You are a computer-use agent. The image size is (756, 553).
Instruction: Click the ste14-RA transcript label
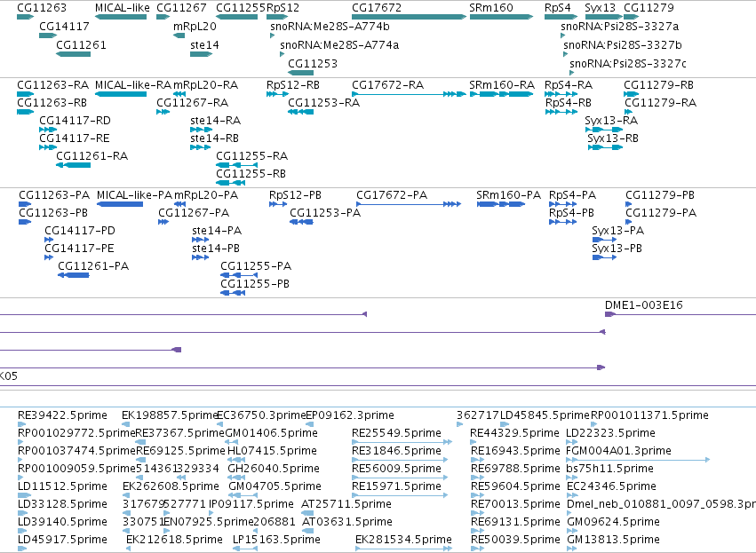coord(216,121)
